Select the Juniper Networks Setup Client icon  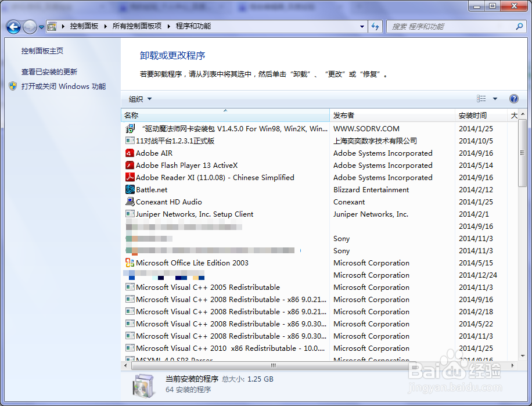(130, 214)
